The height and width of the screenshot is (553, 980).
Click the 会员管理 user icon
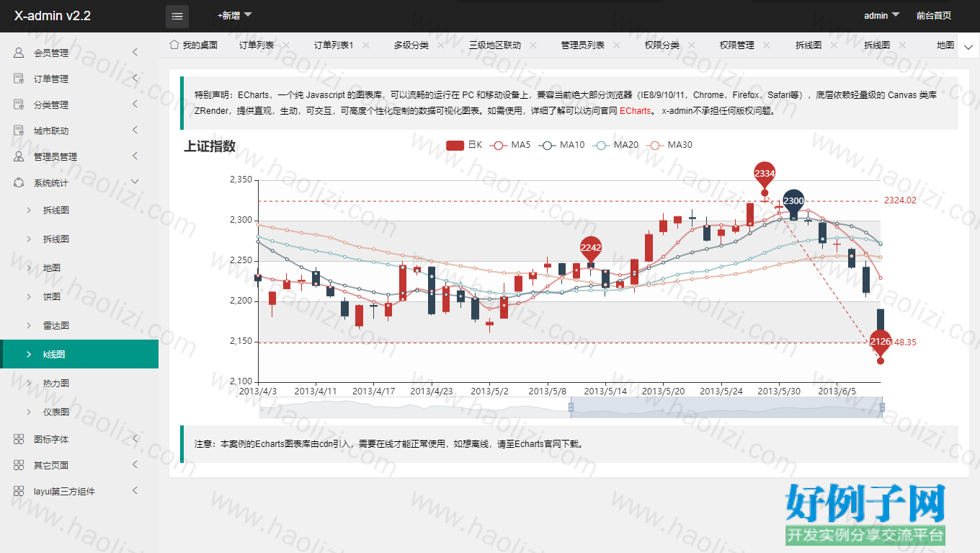[x=19, y=53]
